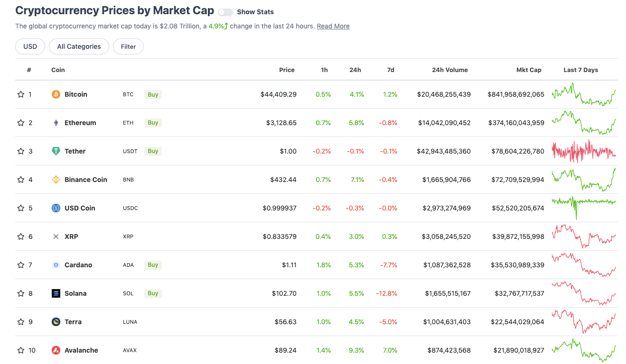Follow the Read More link
The height and width of the screenshot is (364, 626).
(333, 26)
